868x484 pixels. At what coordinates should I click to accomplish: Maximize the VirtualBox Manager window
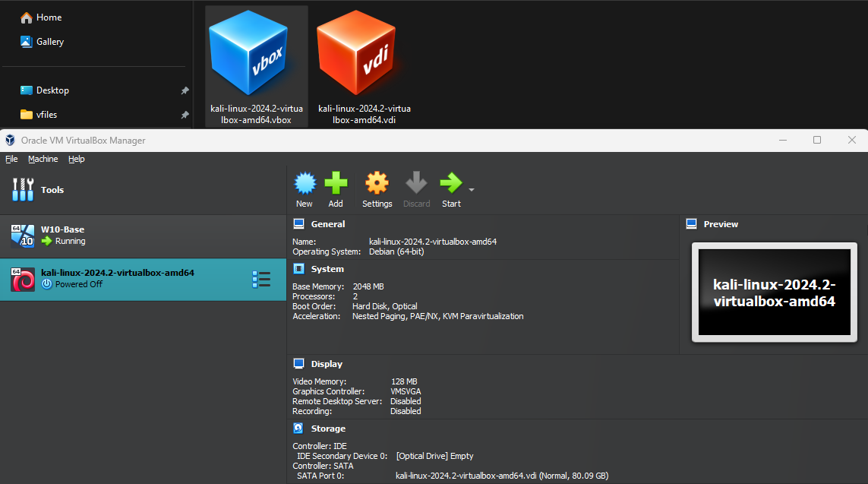817,140
